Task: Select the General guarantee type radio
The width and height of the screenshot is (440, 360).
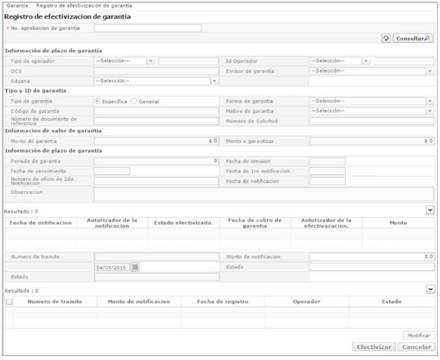Action: (x=134, y=101)
